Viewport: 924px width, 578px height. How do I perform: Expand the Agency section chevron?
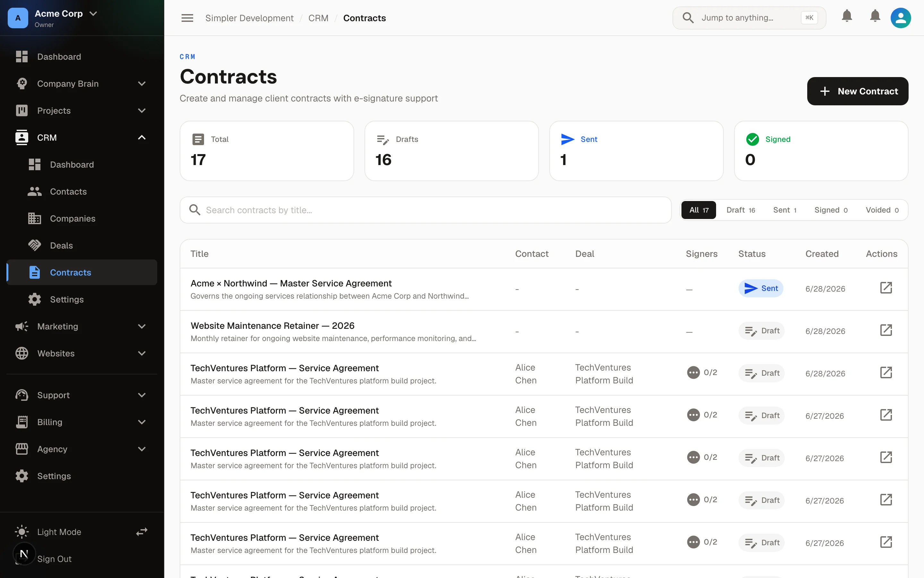[x=142, y=449]
